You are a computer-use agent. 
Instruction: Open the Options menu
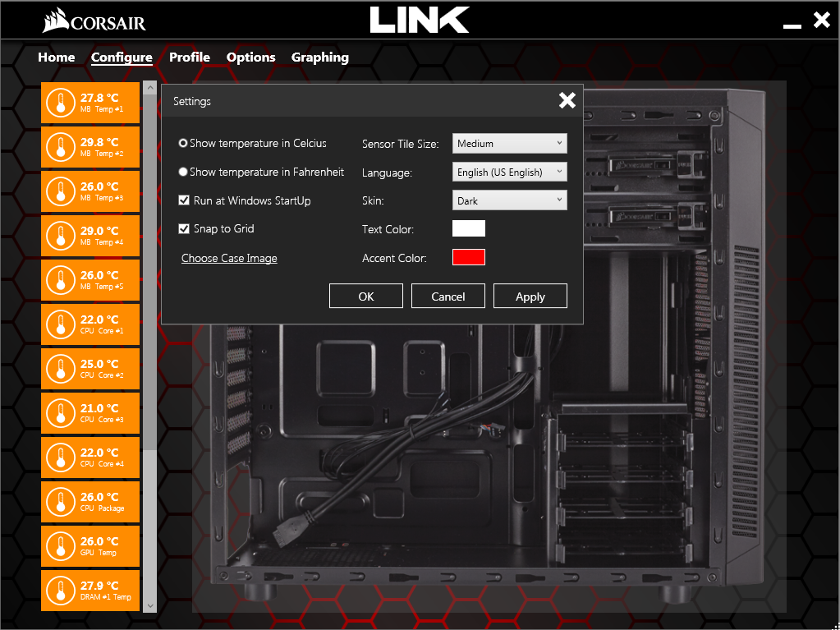[250, 57]
